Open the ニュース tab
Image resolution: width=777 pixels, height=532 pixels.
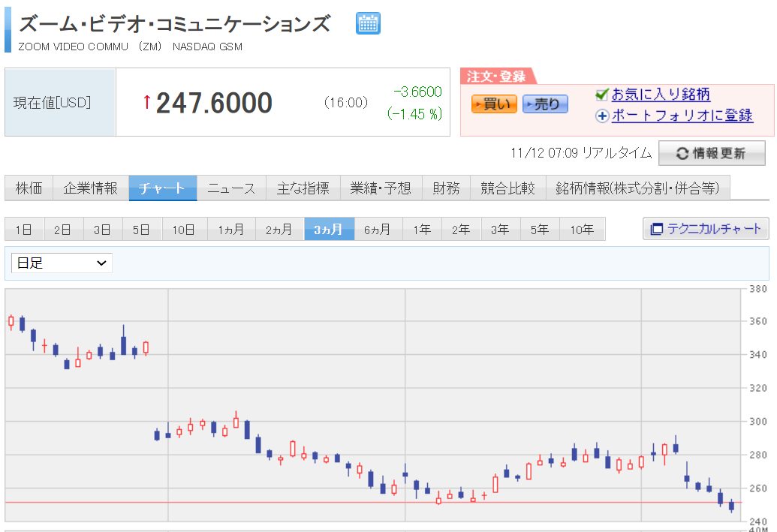tap(231, 188)
